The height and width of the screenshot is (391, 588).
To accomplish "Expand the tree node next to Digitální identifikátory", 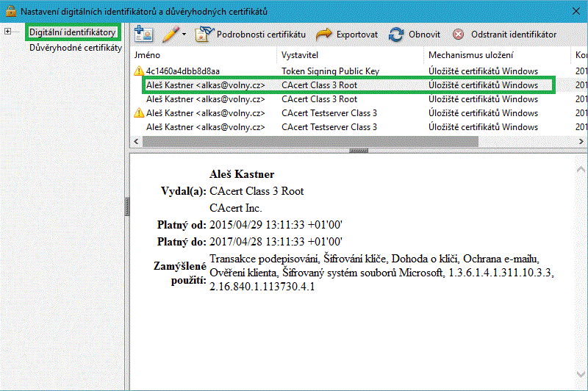I will [x=9, y=32].
